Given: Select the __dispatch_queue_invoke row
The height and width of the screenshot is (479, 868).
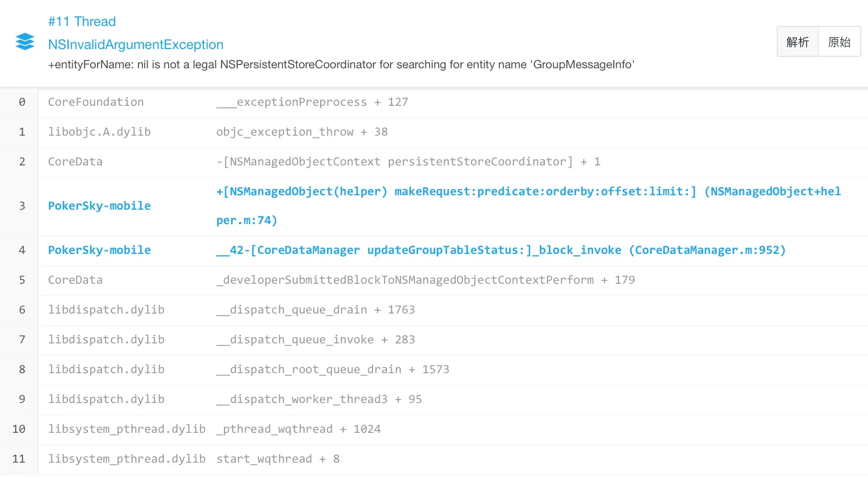Looking at the screenshot, I should [x=434, y=340].
